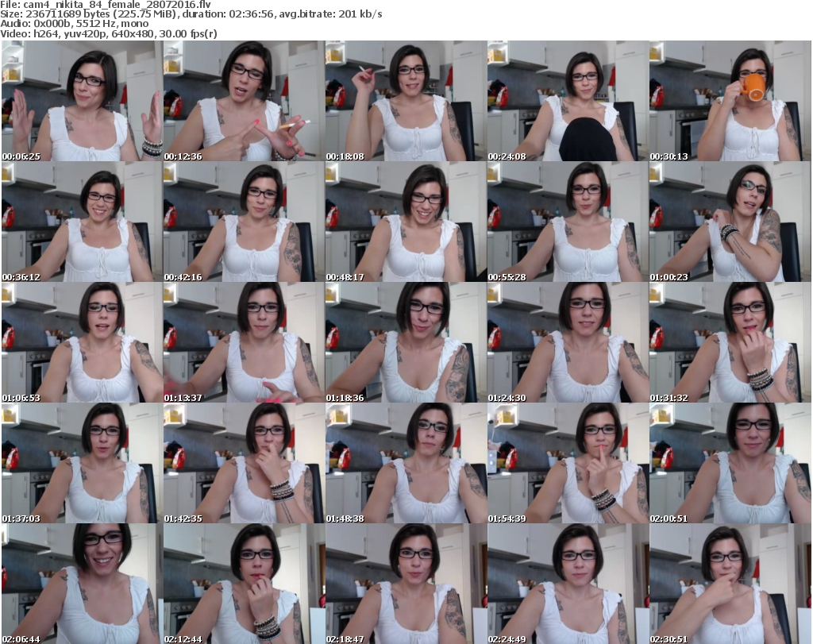This screenshot has height=644, width=813.
Task: Choose the frame at 01:06:53
Action: coord(82,342)
